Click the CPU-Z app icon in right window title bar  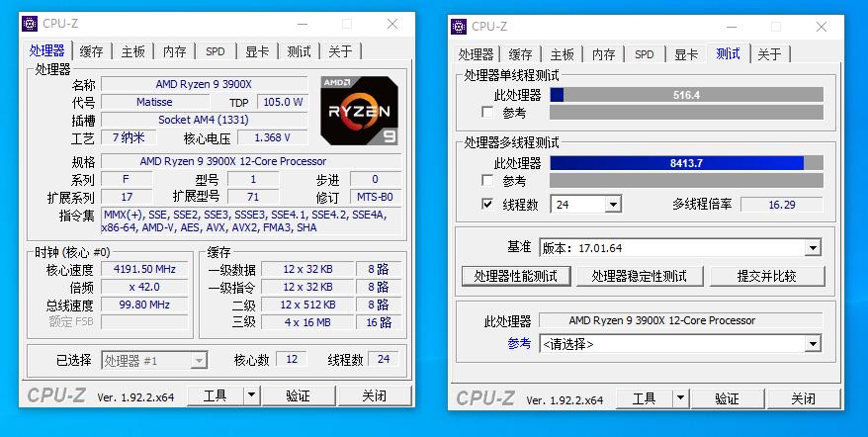coord(459,27)
